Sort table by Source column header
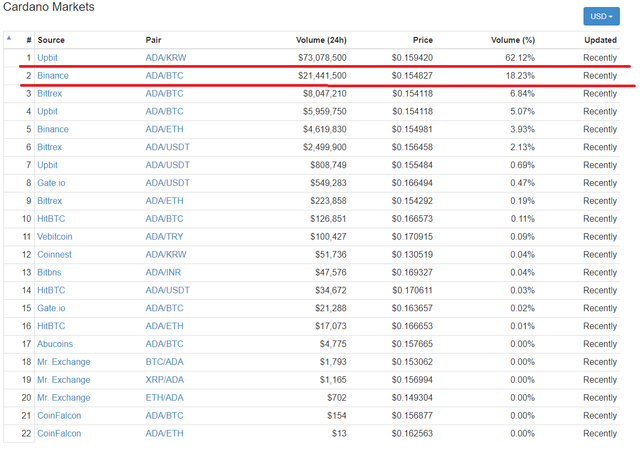Viewport: 640px width, 450px height. tap(51, 40)
